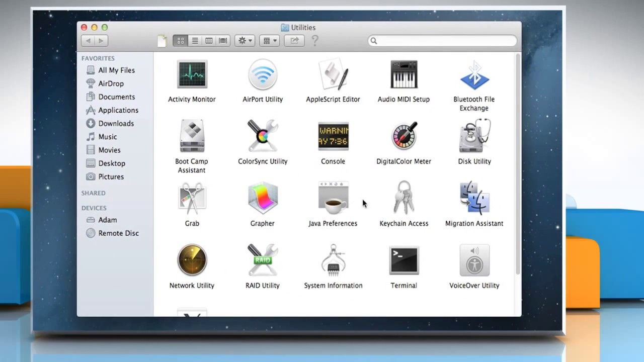Click the System Information icon
Viewport: 644px width, 362px height.
333,260
